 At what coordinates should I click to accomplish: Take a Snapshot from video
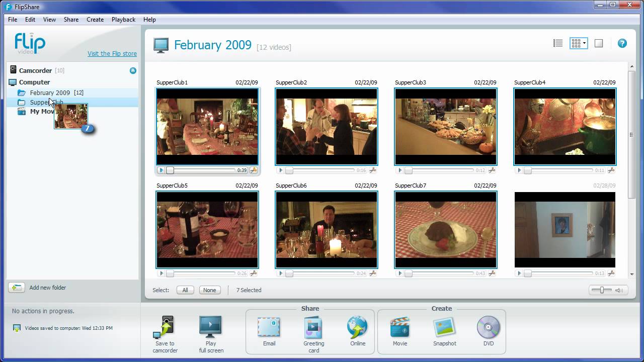(x=445, y=332)
